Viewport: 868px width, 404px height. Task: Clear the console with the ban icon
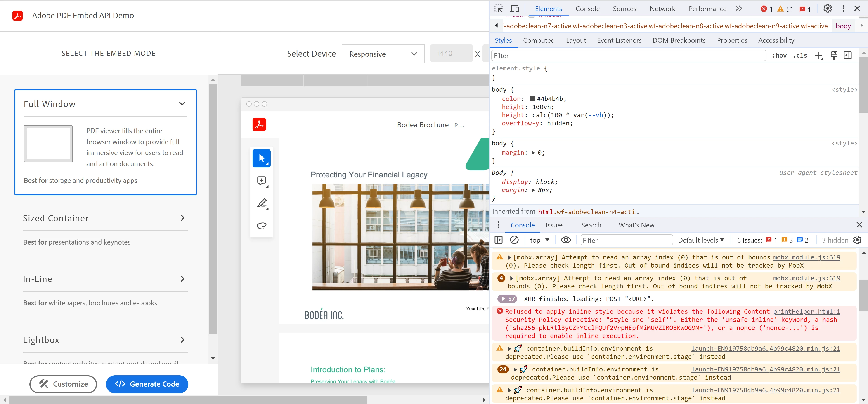click(x=514, y=240)
